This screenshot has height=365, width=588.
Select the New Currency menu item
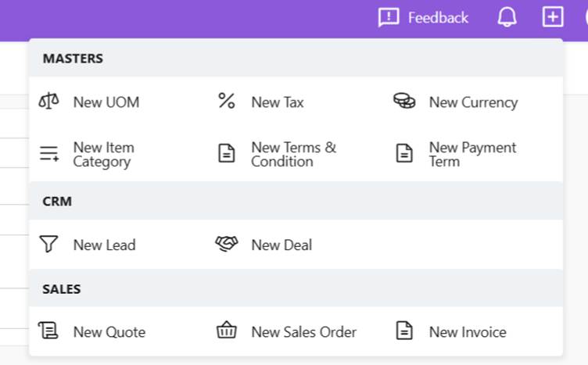[473, 102]
